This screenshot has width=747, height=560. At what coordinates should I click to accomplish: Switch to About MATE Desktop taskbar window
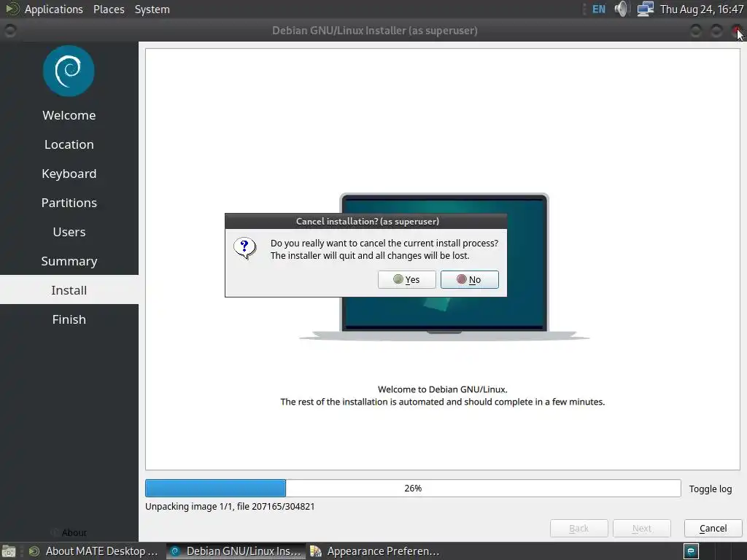click(94, 551)
